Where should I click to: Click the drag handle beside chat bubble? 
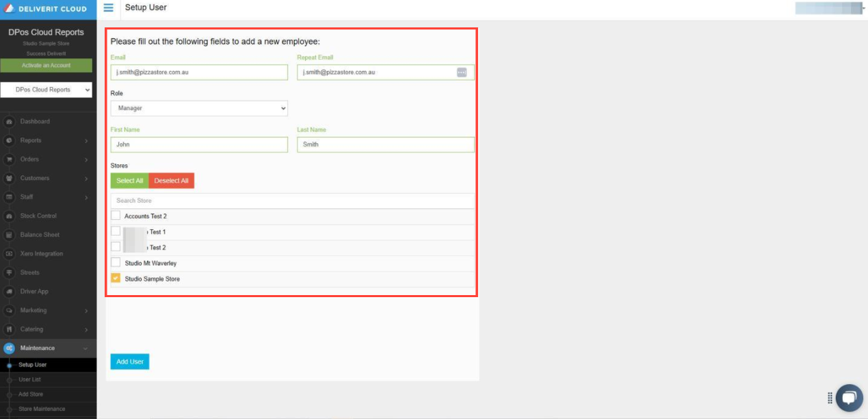pos(830,398)
